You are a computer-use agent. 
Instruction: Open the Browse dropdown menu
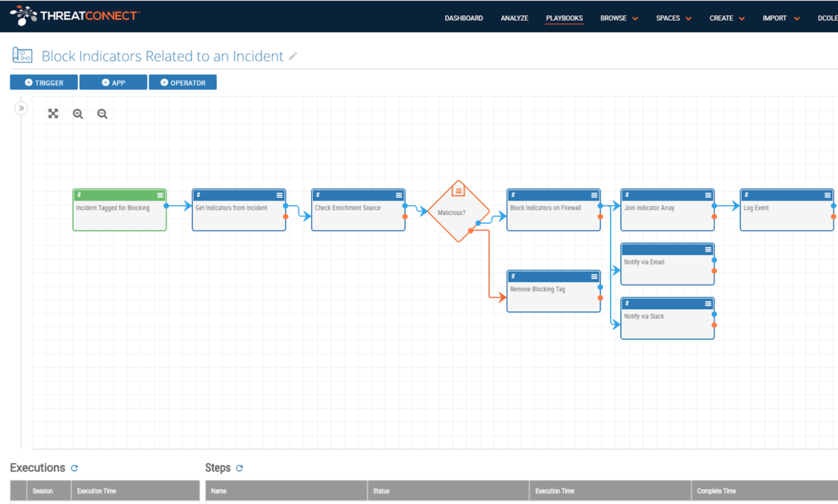click(618, 18)
